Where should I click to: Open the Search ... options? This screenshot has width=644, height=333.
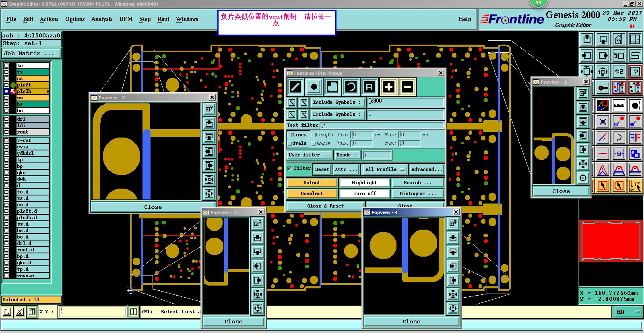pos(417,183)
